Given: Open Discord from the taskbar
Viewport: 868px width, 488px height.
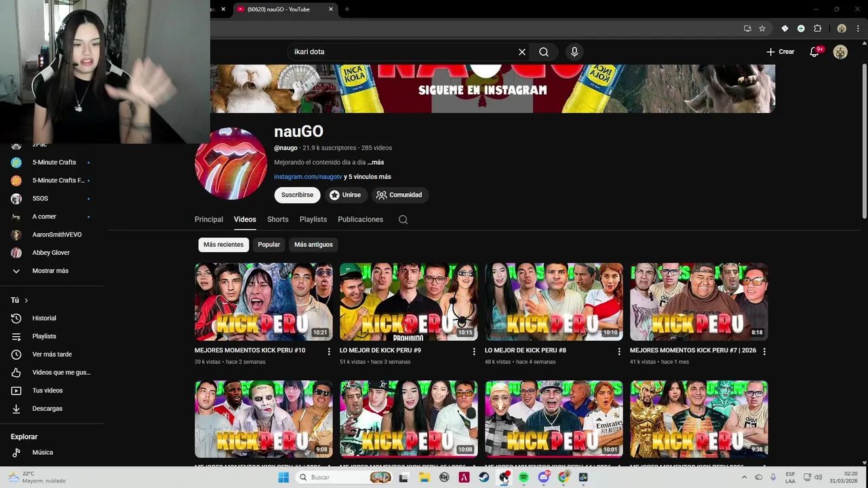Looking at the screenshot, I should (x=543, y=477).
